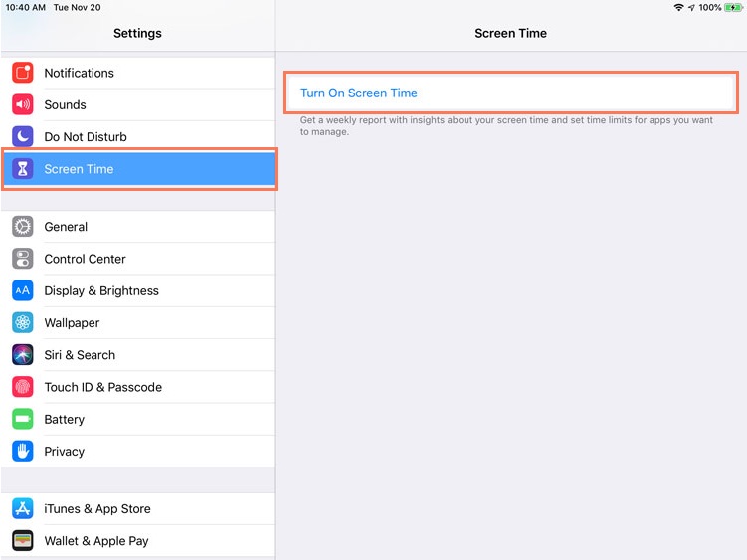Tap the Display & Brightness AA icon
747x560 pixels.
tap(23, 290)
